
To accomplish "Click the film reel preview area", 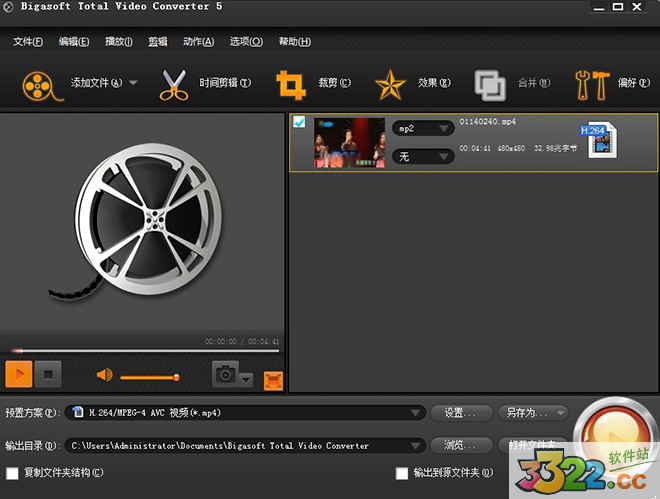I will point(143,223).
